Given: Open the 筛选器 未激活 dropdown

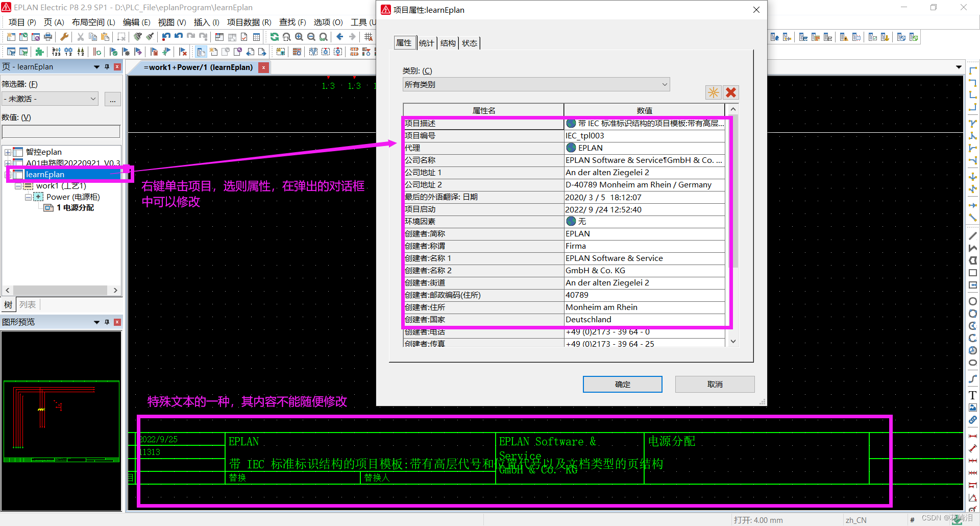Looking at the screenshot, I should (x=50, y=99).
